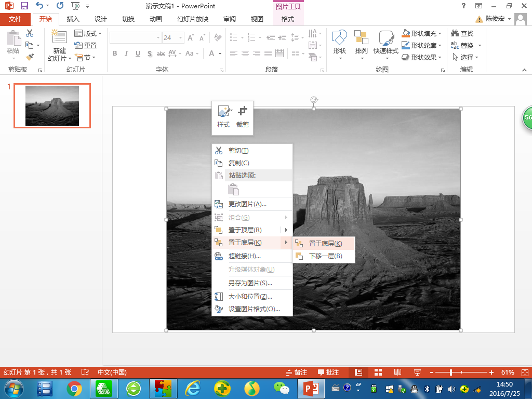The image size is (532, 399).
Task: Click the user account name 陈俊宏
Action: point(495,19)
